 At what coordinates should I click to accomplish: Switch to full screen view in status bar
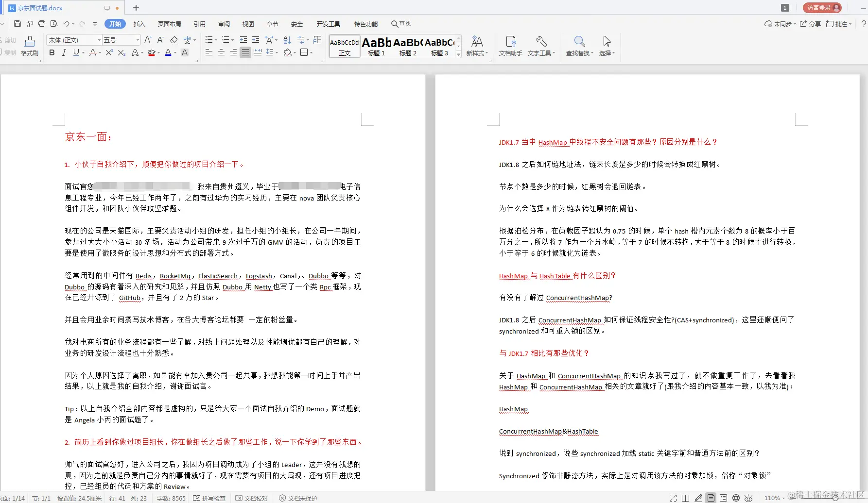pos(673,498)
